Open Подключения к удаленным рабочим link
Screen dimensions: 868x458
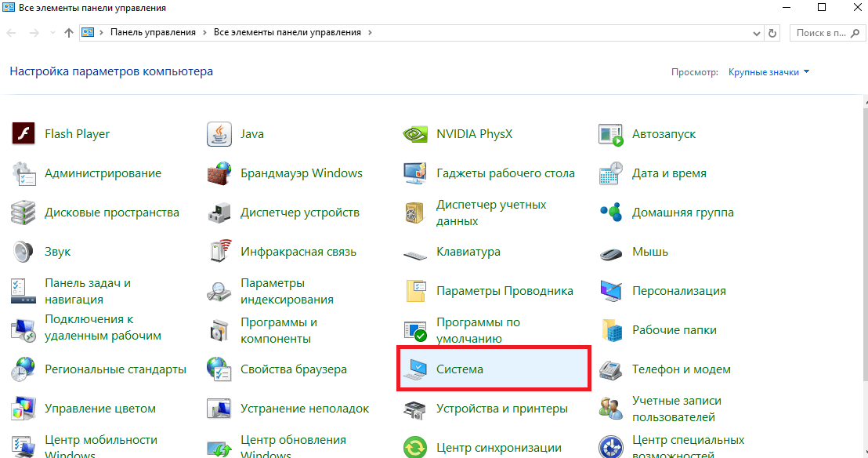(x=103, y=328)
